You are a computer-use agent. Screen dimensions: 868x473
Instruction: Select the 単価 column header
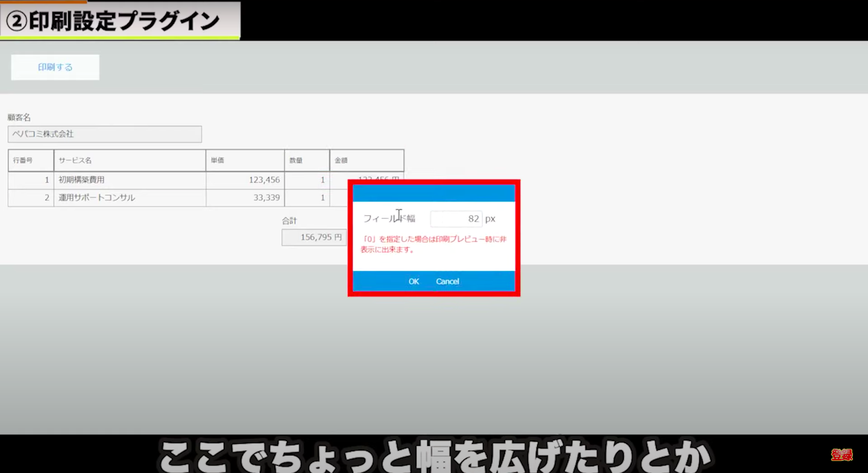(x=245, y=161)
